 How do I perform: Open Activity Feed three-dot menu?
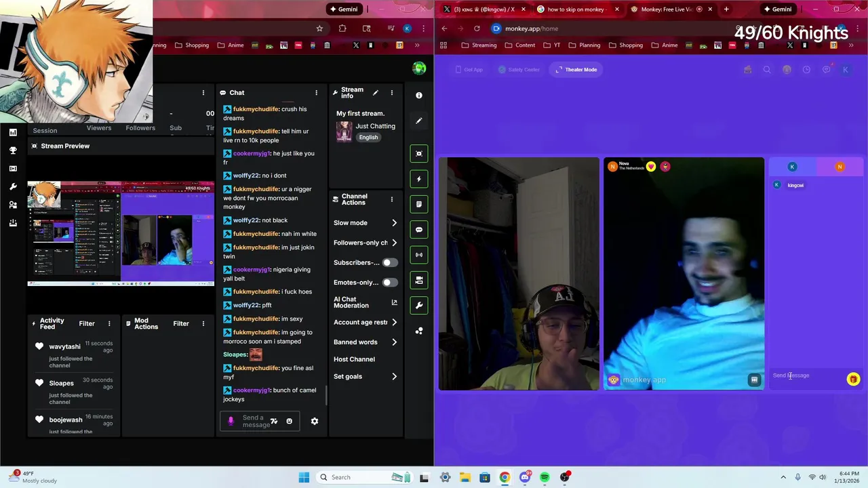(109, 324)
